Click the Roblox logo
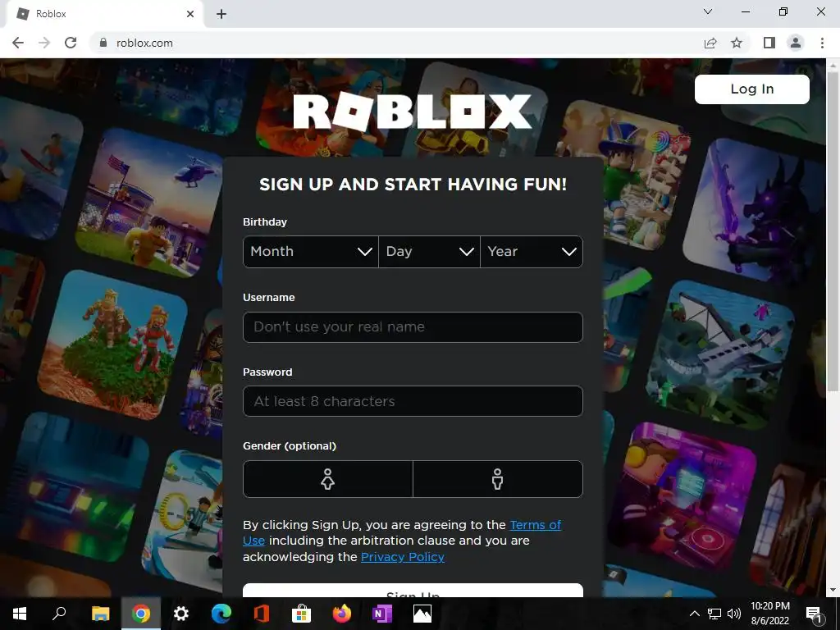 413,112
